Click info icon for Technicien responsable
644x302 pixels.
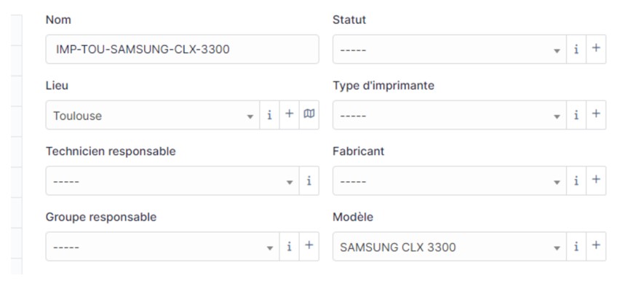[309, 181]
